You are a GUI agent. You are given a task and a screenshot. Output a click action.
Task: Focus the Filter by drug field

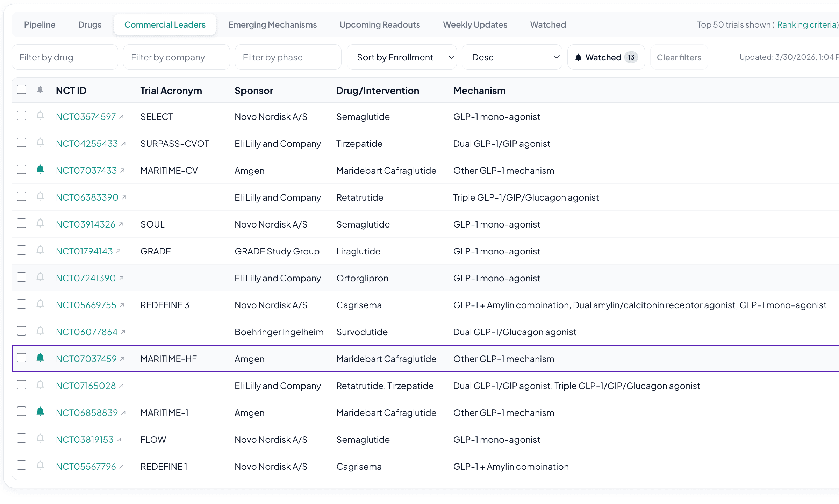point(65,57)
